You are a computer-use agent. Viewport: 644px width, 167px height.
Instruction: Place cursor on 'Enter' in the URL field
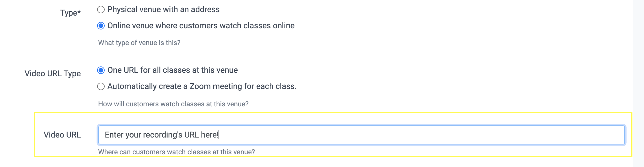point(114,135)
